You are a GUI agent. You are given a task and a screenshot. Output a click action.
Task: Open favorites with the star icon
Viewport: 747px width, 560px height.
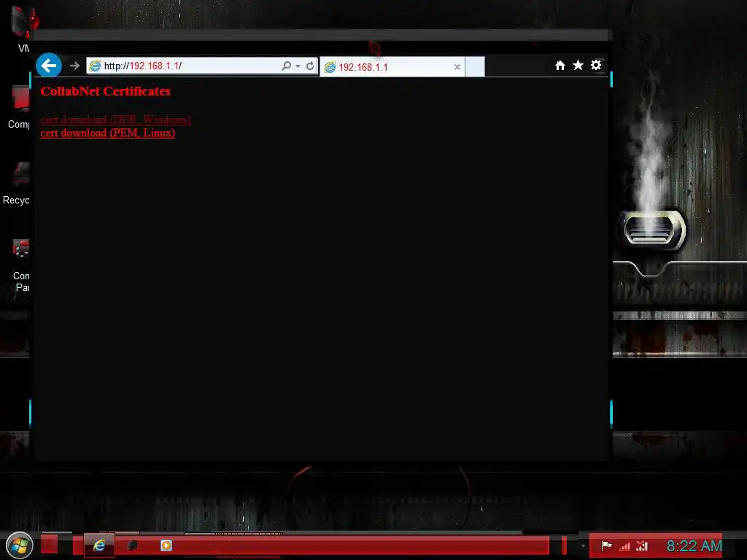[x=578, y=65]
